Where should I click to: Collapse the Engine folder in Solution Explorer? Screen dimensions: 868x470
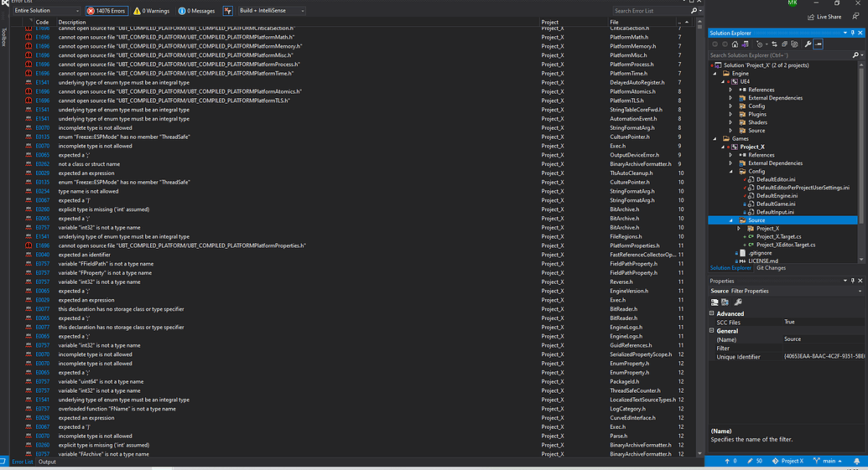(x=716, y=73)
